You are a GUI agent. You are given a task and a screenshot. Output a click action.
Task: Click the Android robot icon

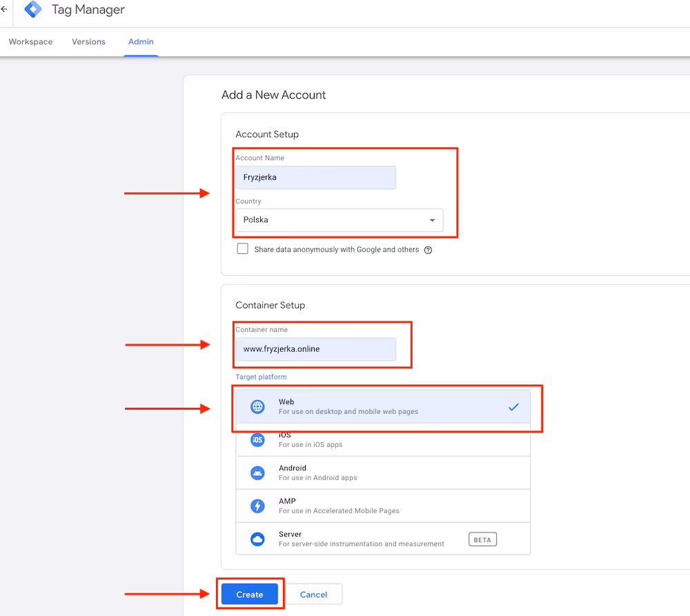(257, 473)
